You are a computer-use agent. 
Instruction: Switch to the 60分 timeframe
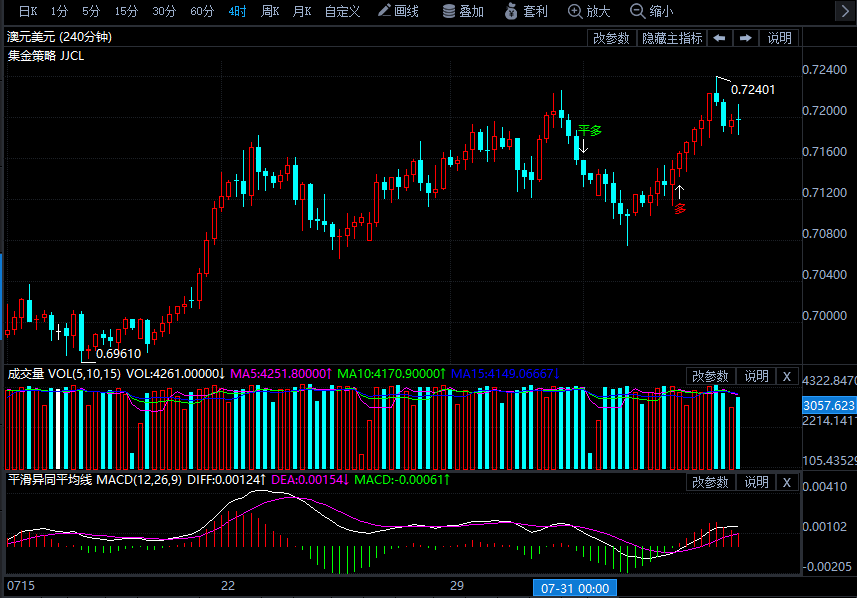coord(202,11)
